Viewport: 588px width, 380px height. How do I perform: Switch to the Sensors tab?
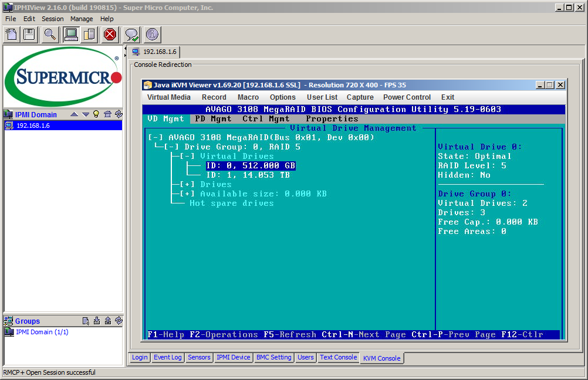(199, 357)
